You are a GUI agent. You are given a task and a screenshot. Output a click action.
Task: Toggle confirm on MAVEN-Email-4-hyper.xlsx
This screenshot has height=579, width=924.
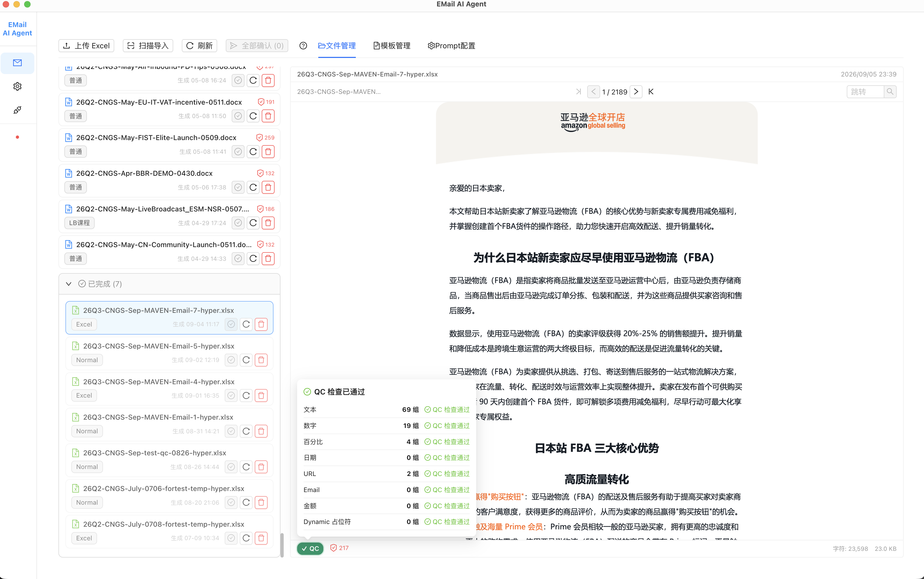point(231,395)
